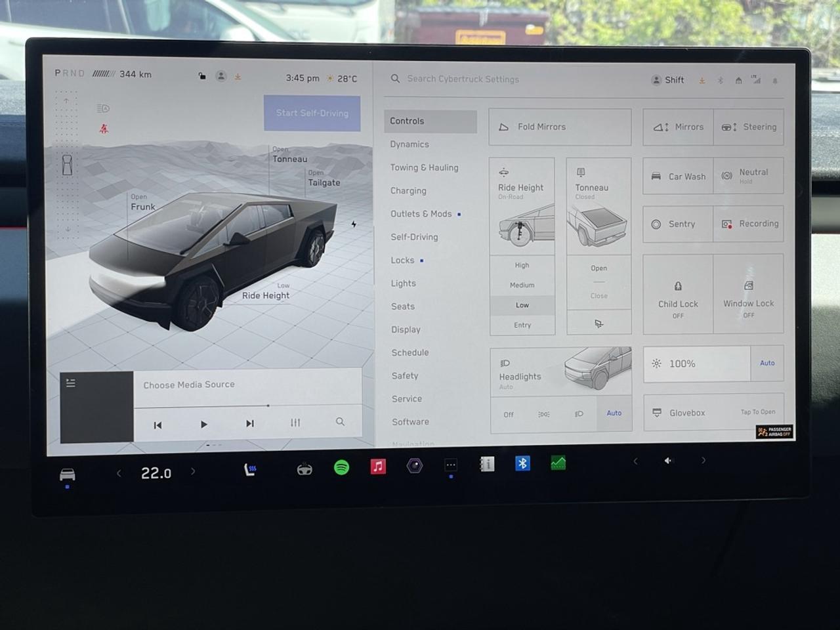The width and height of the screenshot is (840, 630).
Task: Adjust Steering button
Action: pos(749,127)
